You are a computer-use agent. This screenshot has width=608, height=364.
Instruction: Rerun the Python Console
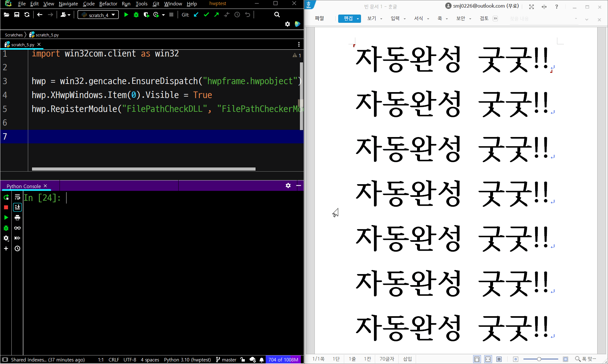6,197
